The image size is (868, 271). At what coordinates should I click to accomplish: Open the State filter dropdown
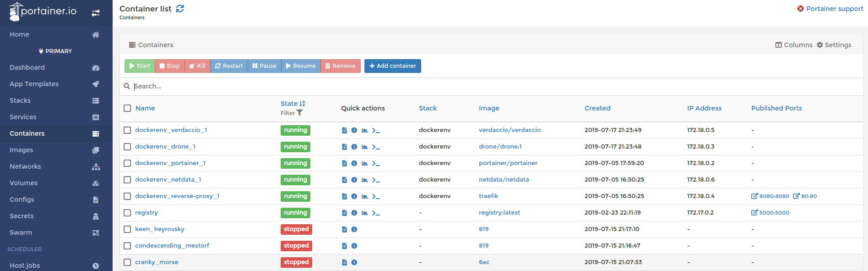pyautogui.click(x=292, y=113)
